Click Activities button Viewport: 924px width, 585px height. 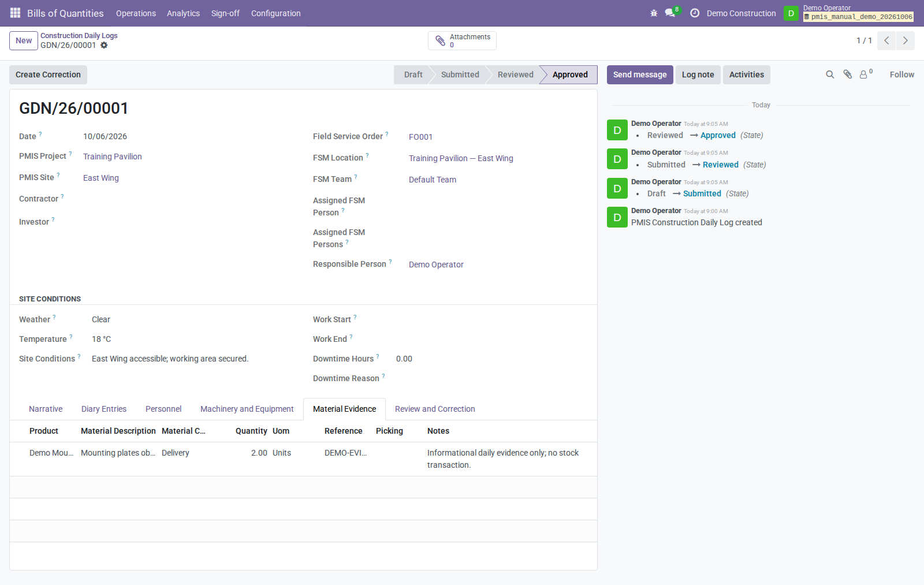point(746,74)
